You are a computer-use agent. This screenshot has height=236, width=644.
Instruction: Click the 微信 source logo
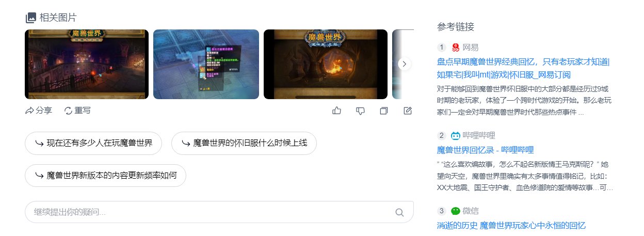[456, 211]
